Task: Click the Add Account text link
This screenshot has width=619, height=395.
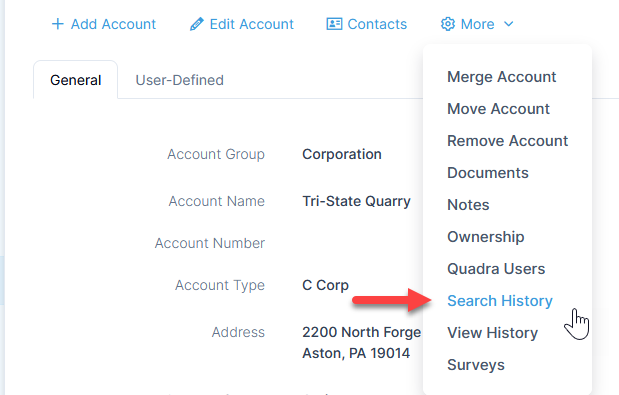Action: [x=113, y=24]
